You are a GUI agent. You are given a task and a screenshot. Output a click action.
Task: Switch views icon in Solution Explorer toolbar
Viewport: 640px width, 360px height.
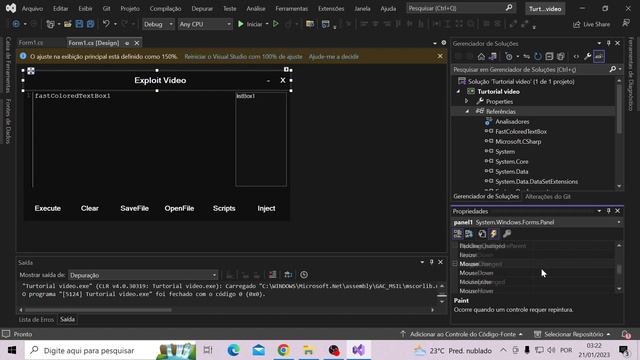pyautogui.click(x=493, y=57)
